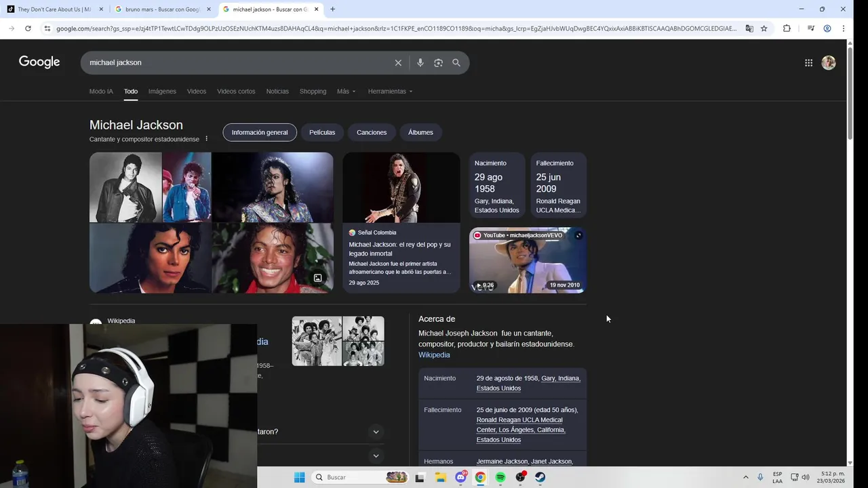Viewport: 868px width, 488px height.
Task: Reload the current page
Action: point(28,28)
